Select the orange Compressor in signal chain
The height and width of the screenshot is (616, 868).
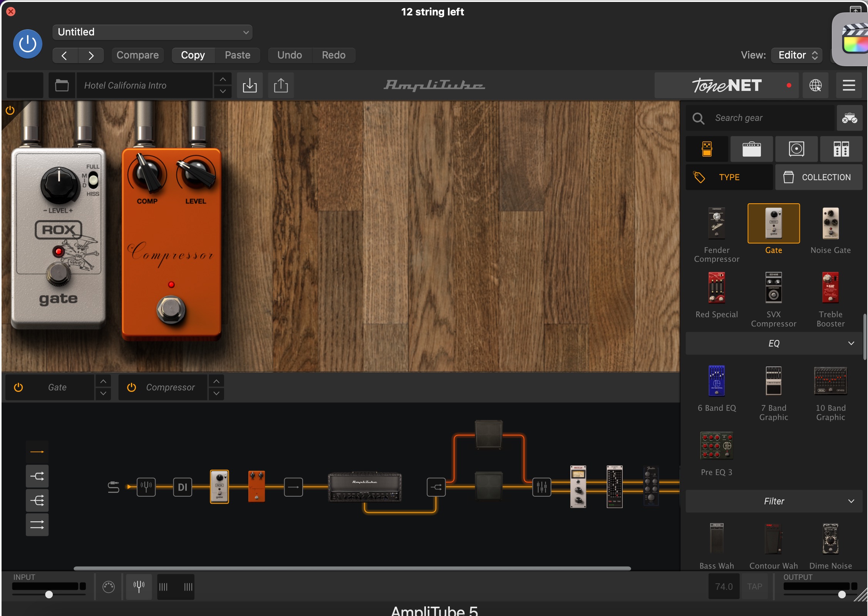(256, 486)
